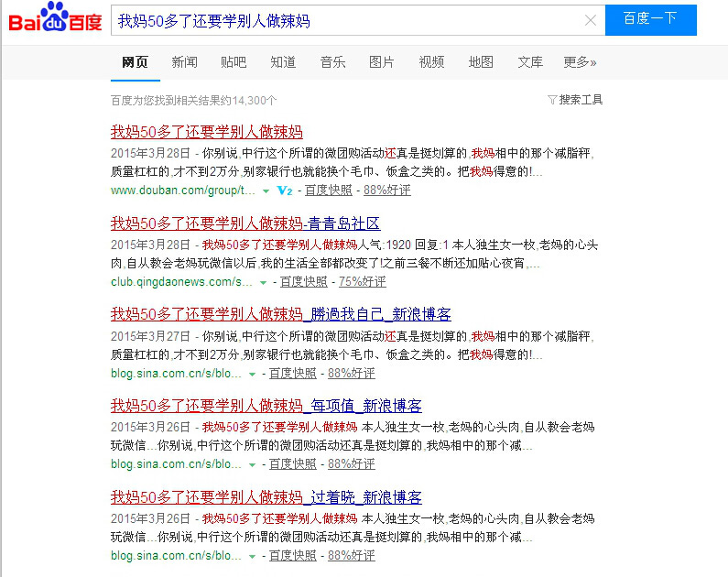The image size is (728, 577).
Task: Expand dropdown arrow in 每项值 result
Action: (x=252, y=464)
